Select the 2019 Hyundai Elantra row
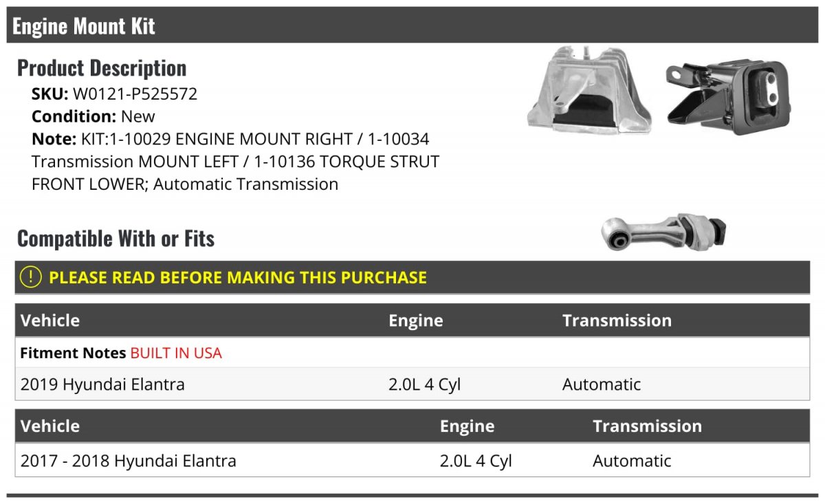The width and height of the screenshot is (825, 504). click(x=412, y=384)
